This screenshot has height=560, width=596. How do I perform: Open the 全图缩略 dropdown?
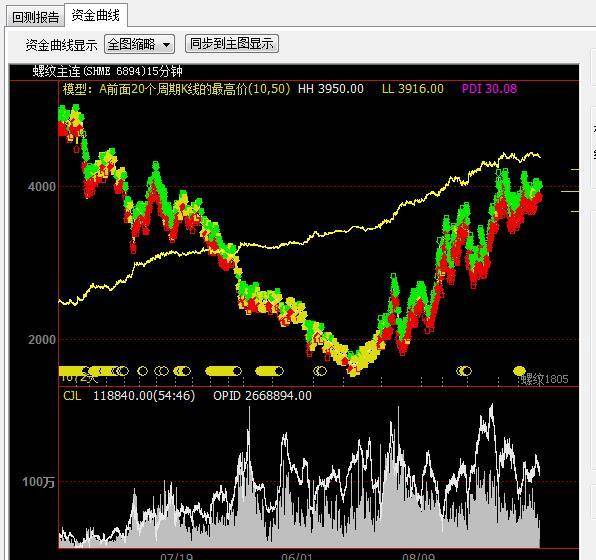[x=139, y=44]
